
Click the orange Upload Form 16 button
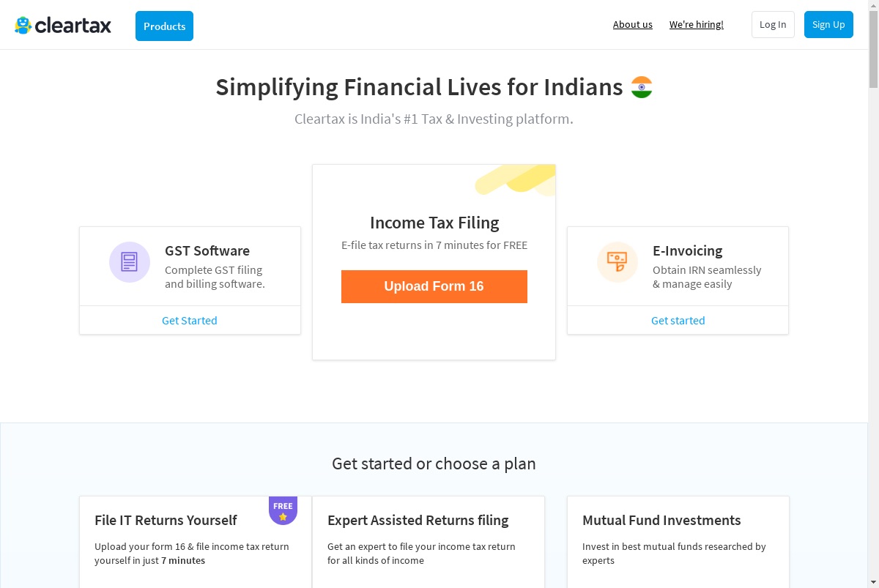tap(434, 286)
